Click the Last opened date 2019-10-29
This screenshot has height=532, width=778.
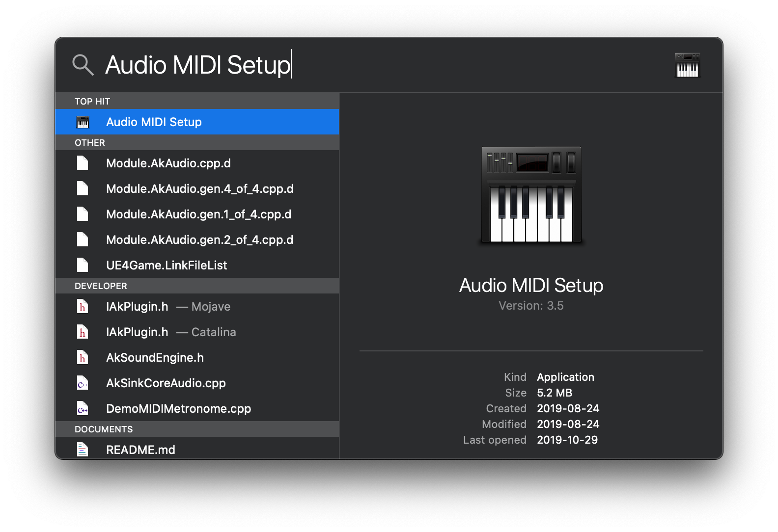tap(567, 440)
